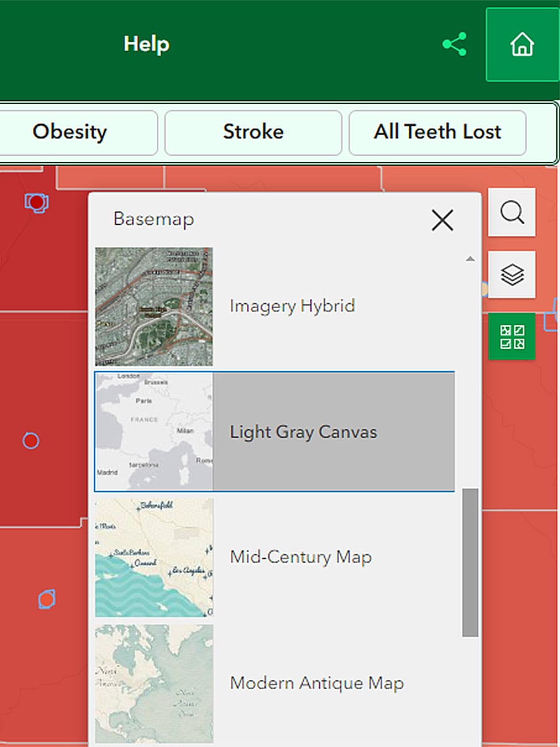Click the home icon in the header
Image resolution: width=560 pixels, height=747 pixels.
pos(522,45)
